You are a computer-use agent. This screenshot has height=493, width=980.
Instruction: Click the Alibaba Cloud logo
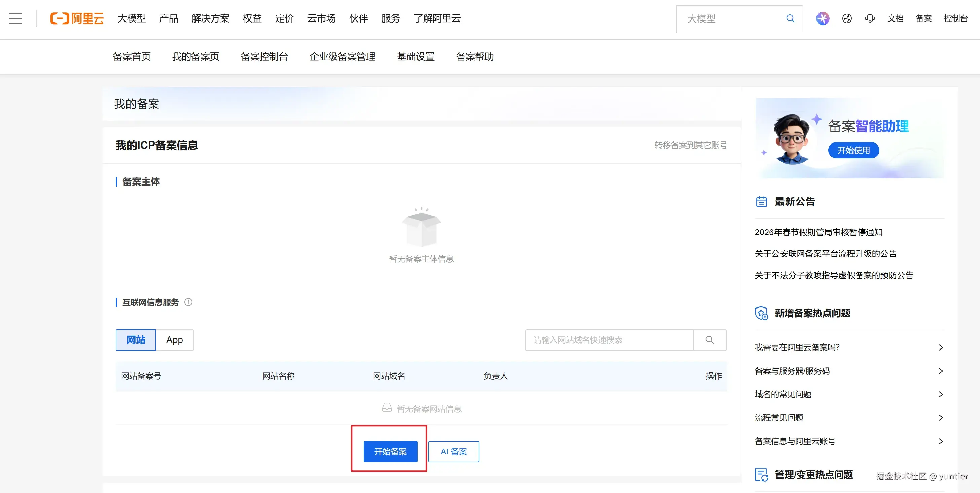click(76, 18)
